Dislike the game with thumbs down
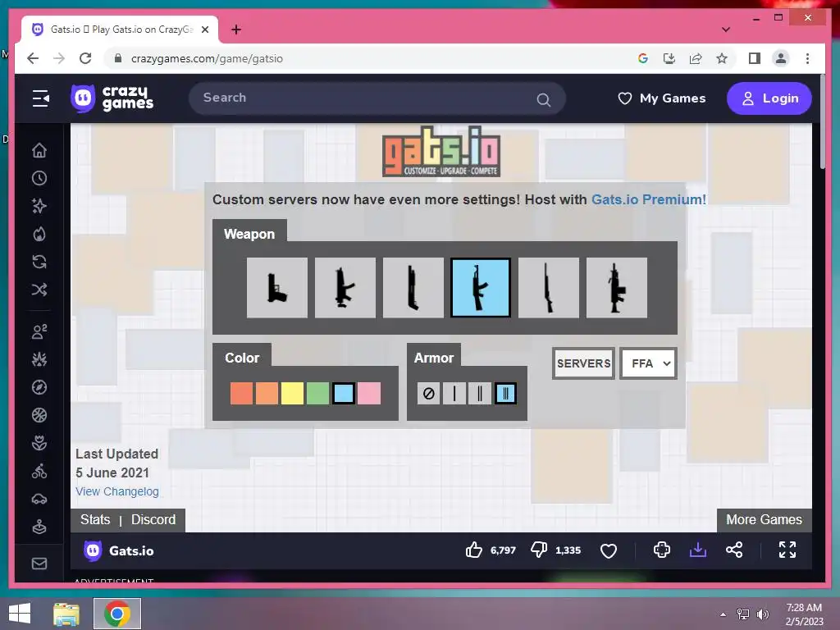The height and width of the screenshot is (630, 840). click(539, 550)
